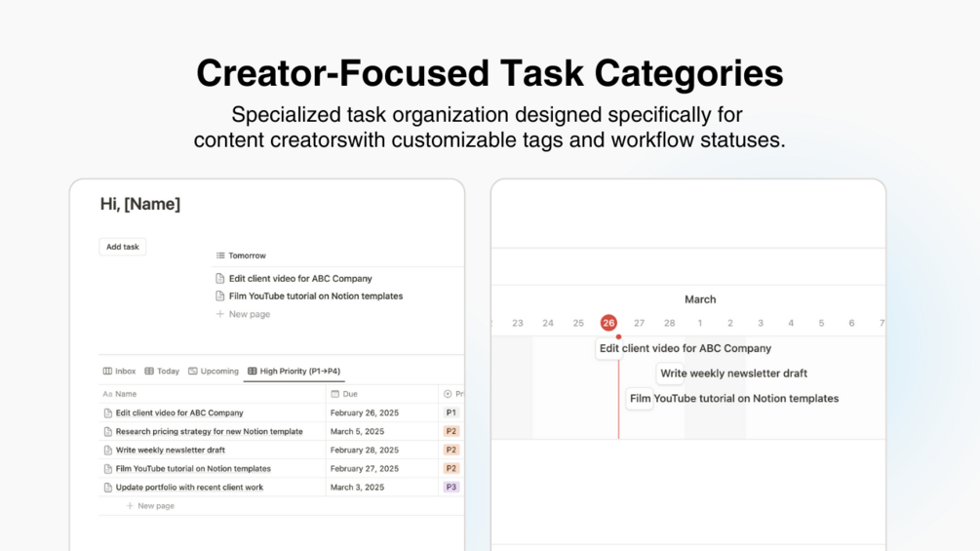Viewport: 980px width, 551px height.
Task: Click the Name column header
Action: [x=213, y=394]
